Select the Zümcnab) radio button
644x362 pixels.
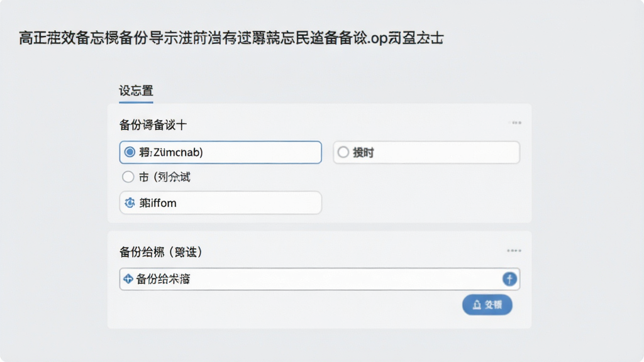[x=130, y=152]
